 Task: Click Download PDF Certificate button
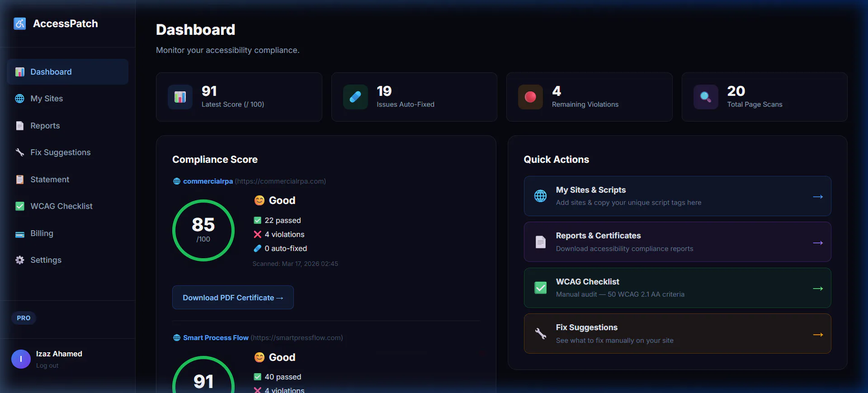[x=233, y=298]
